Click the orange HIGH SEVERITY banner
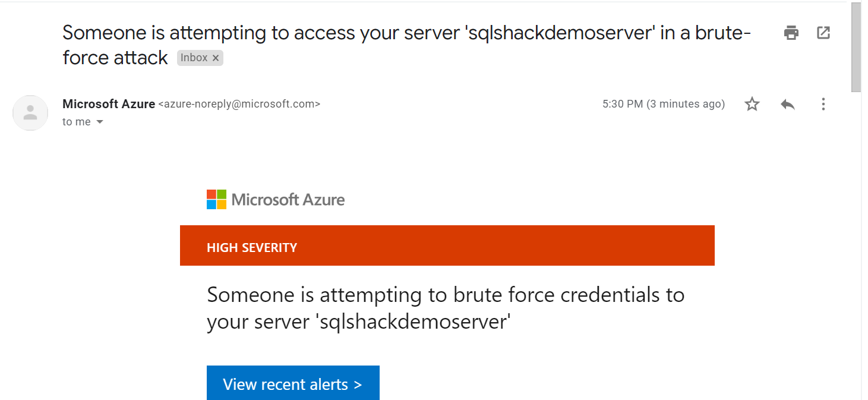Screen dimensions: 868x400 (x=447, y=245)
